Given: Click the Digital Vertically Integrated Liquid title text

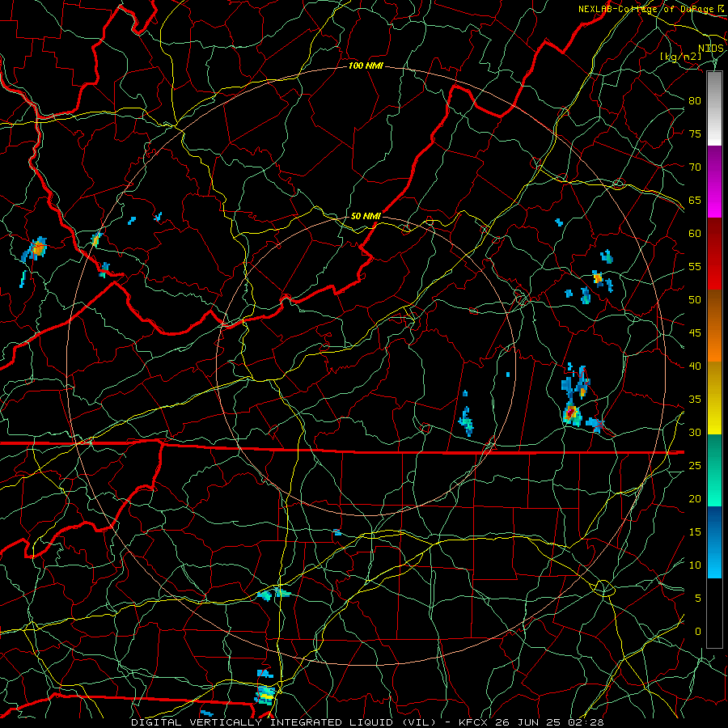Looking at the screenshot, I should (283, 722).
